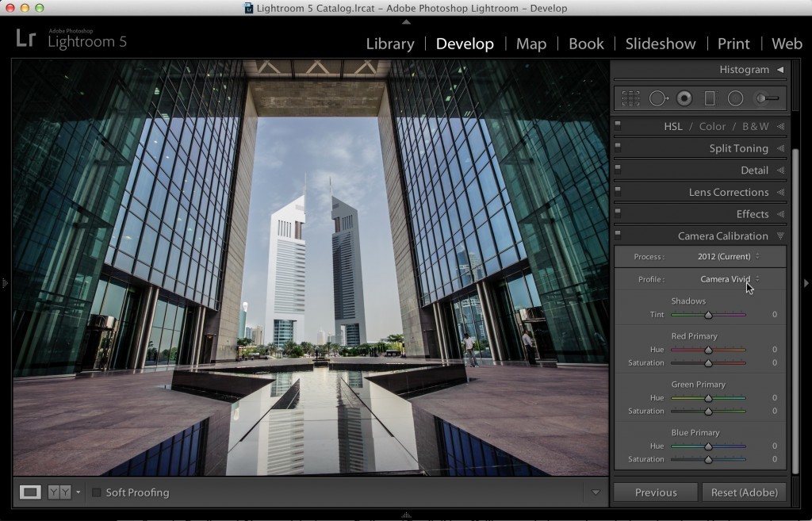This screenshot has width=812, height=521.
Task: Open the toolbar content dropdown triangle
Action: tap(596, 492)
